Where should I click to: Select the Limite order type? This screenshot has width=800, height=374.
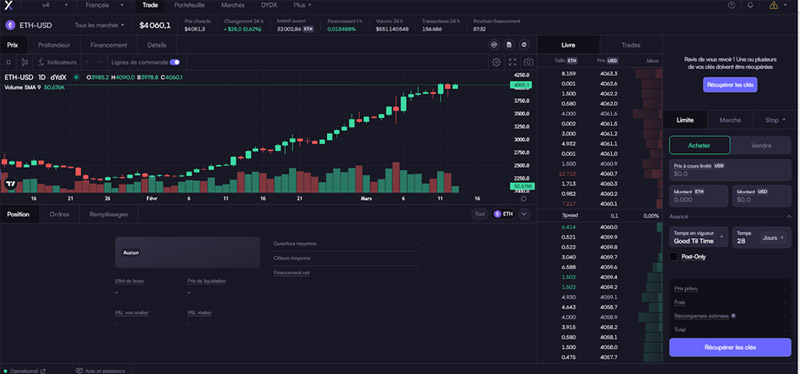coord(685,120)
